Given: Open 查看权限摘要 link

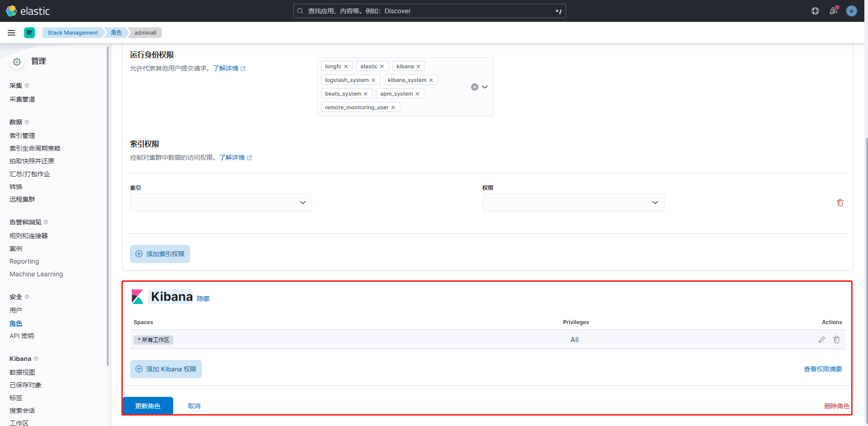Looking at the screenshot, I should [823, 369].
